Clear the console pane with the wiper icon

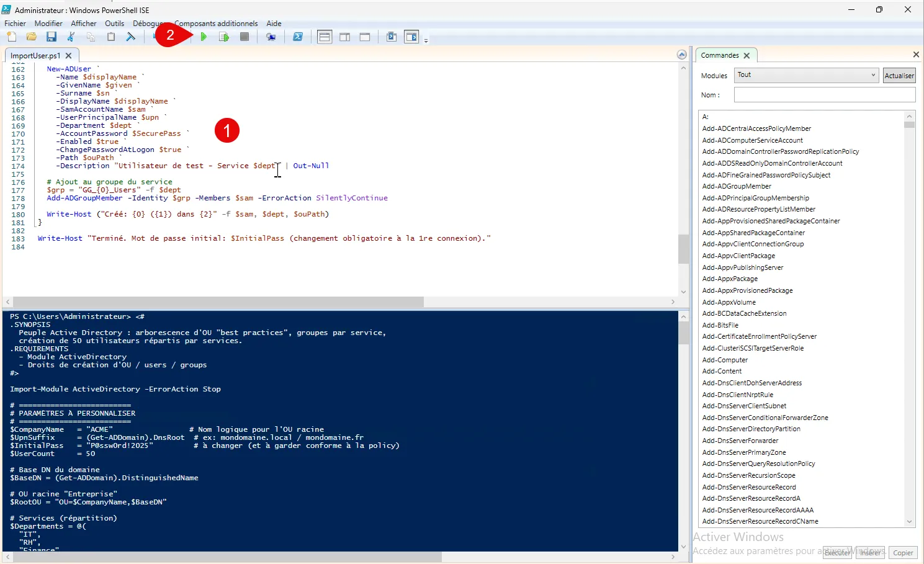131,37
